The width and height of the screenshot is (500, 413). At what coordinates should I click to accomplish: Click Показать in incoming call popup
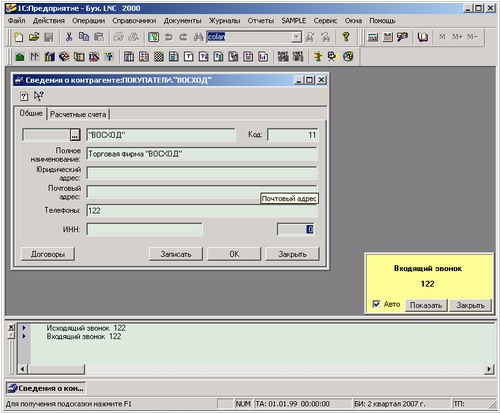426,305
